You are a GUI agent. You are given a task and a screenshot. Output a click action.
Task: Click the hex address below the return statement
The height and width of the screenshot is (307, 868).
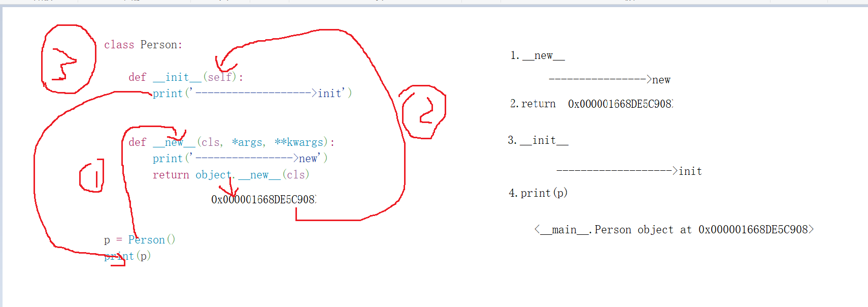[x=264, y=199]
